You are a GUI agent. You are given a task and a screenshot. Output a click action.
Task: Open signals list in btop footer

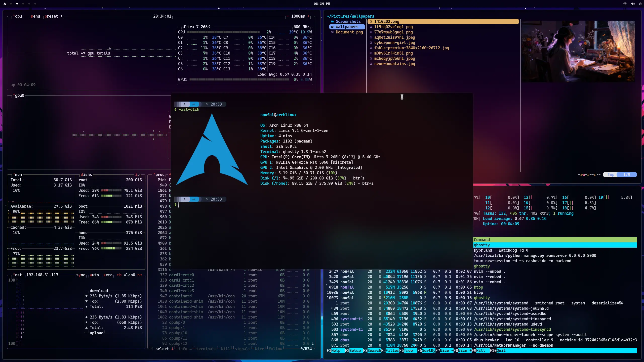pos(243,349)
